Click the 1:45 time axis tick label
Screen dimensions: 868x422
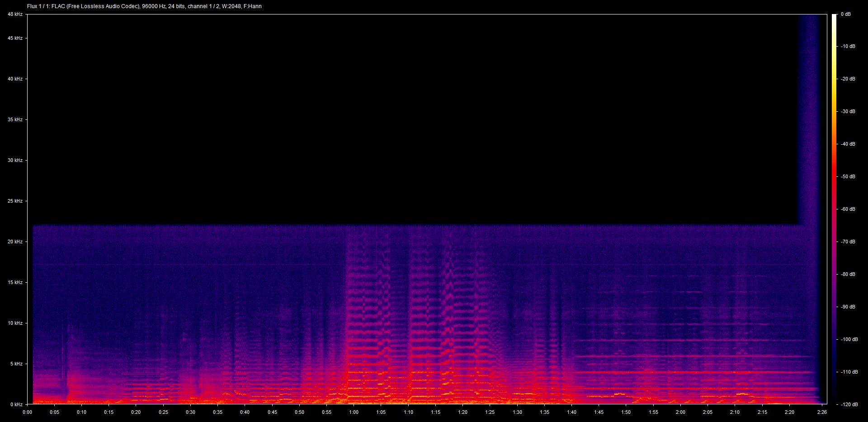pos(599,412)
